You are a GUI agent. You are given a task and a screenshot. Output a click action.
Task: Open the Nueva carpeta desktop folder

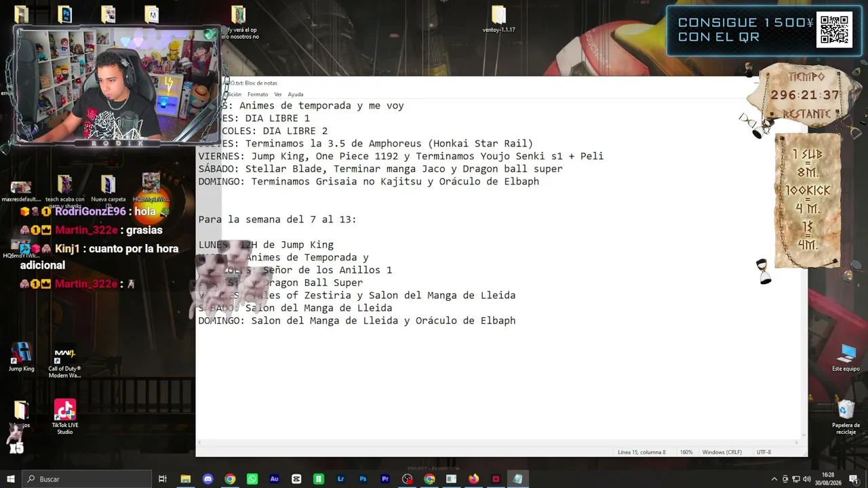pos(108,189)
